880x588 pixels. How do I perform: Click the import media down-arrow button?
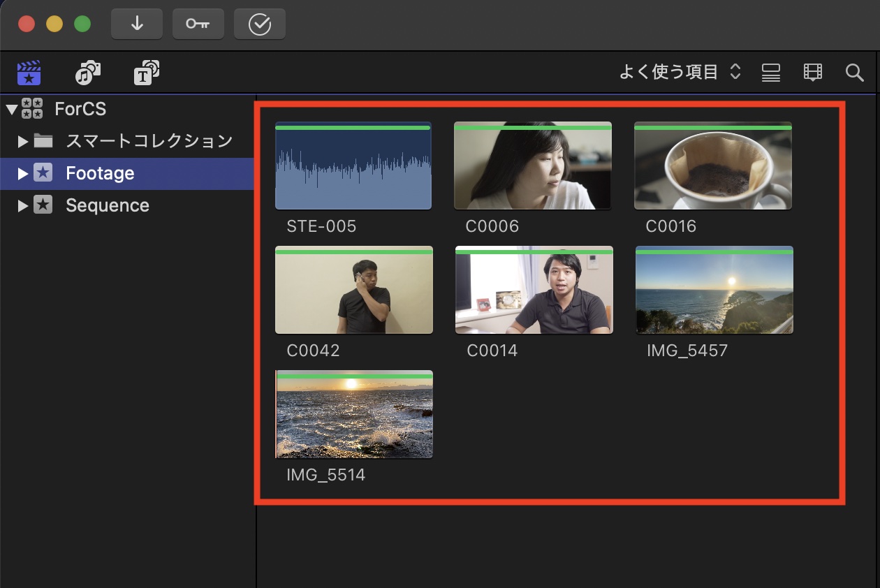coord(137,24)
